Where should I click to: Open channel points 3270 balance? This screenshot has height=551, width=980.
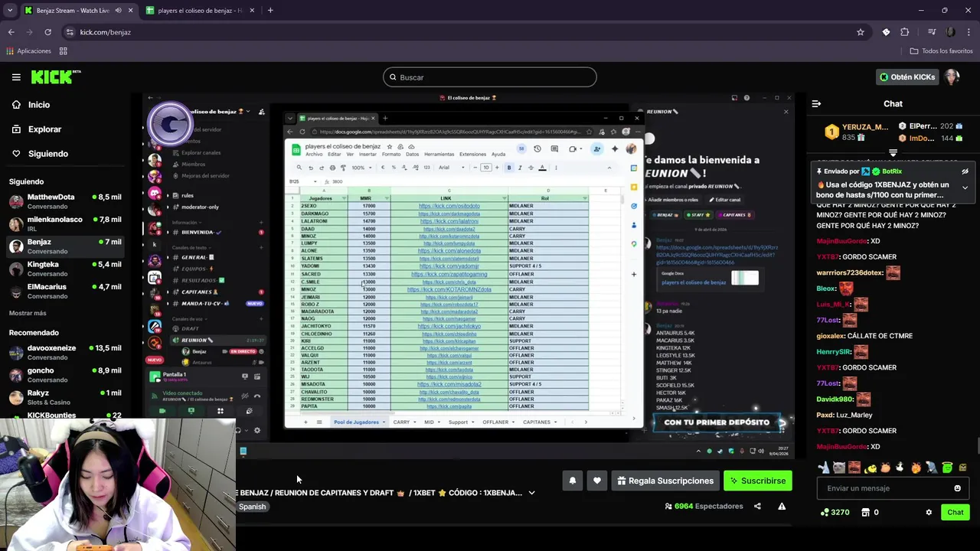(x=835, y=512)
